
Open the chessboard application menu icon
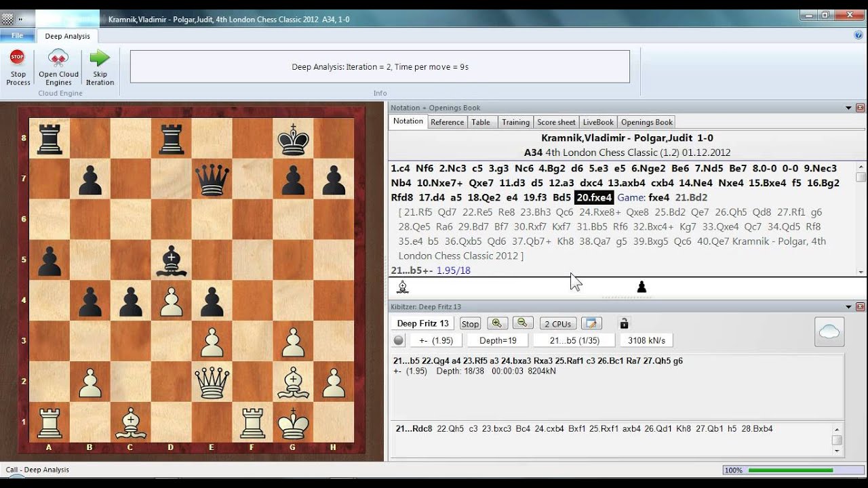(7, 20)
